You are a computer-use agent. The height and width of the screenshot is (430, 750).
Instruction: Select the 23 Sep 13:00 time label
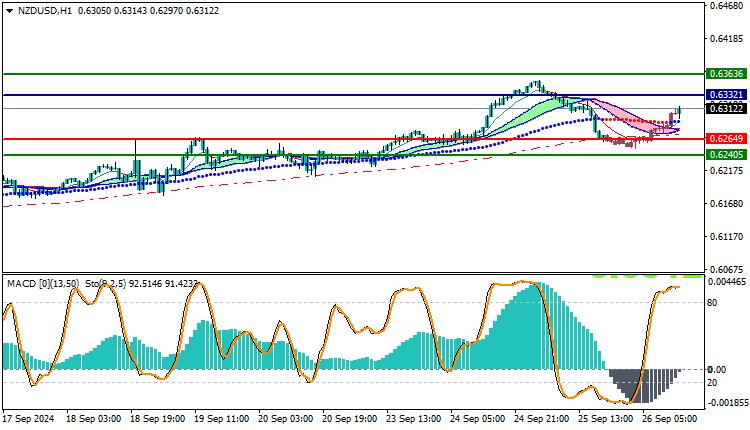pos(414,419)
